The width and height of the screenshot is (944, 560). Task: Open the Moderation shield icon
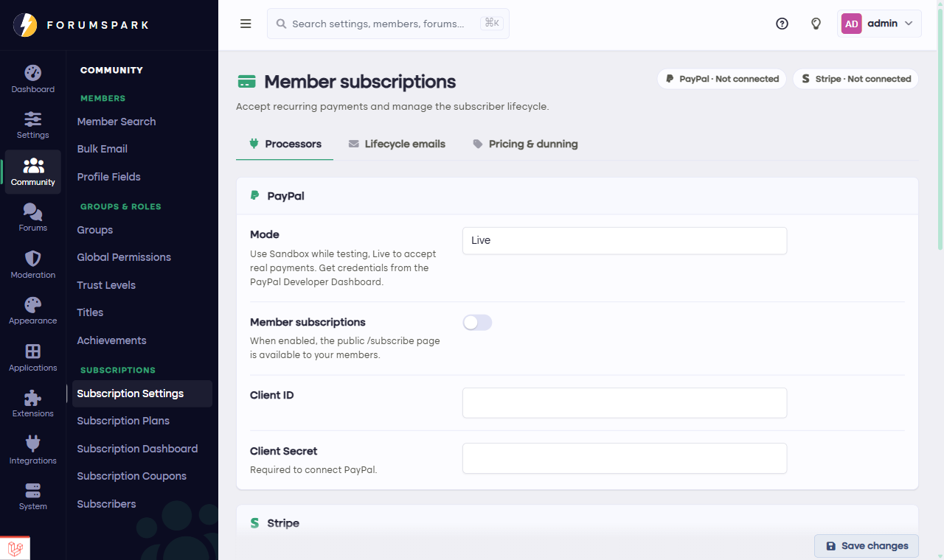pyautogui.click(x=32, y=258)
